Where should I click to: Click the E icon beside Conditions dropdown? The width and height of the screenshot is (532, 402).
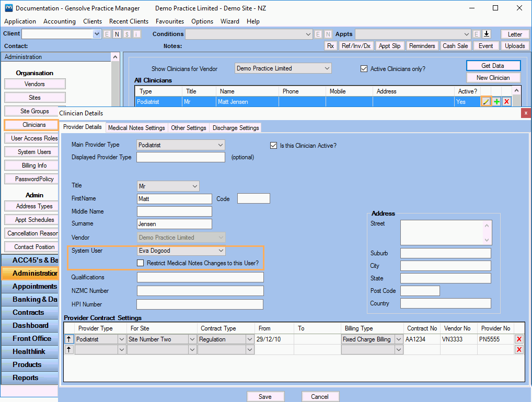point(318,34)
